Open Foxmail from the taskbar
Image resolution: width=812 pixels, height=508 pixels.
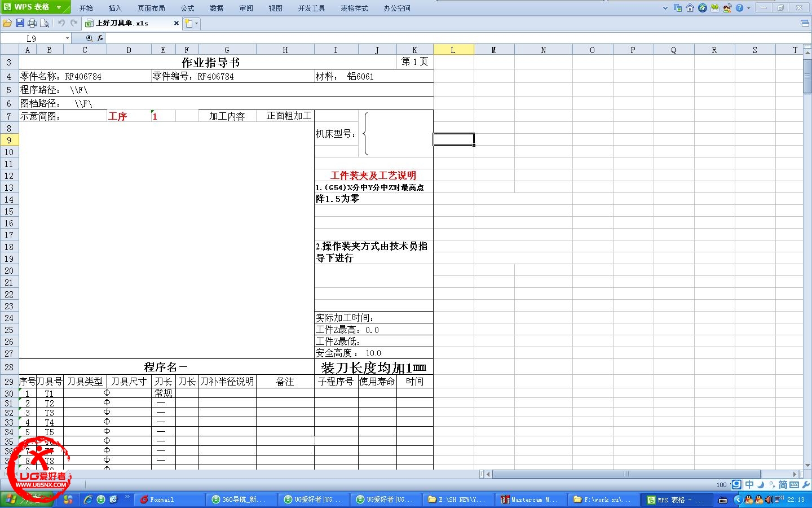(170, 500)
